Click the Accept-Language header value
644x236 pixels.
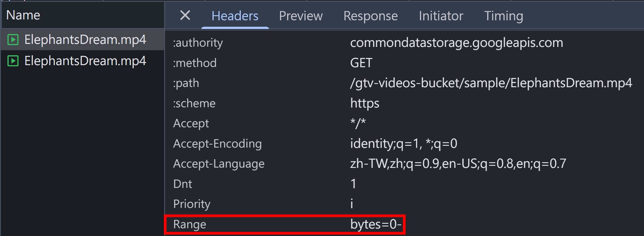coord(458,164)
